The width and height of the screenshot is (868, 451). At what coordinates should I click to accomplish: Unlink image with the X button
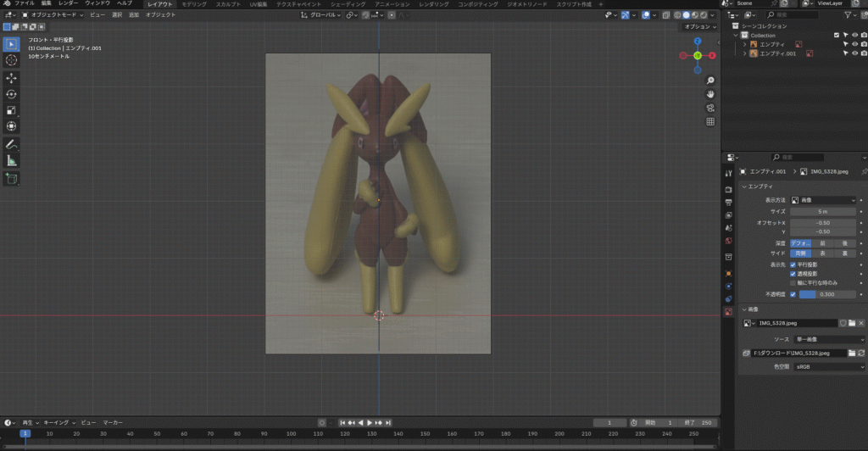(861, 323)
